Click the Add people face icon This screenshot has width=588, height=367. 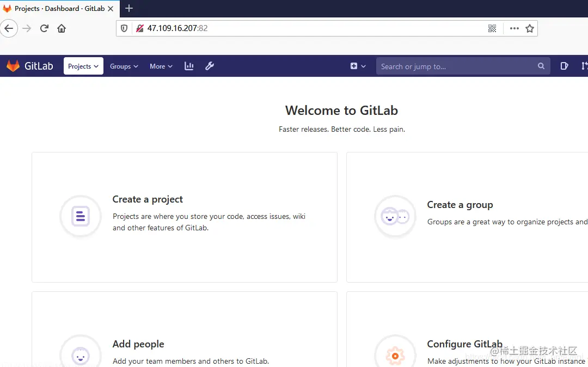[x=81, y=355]
